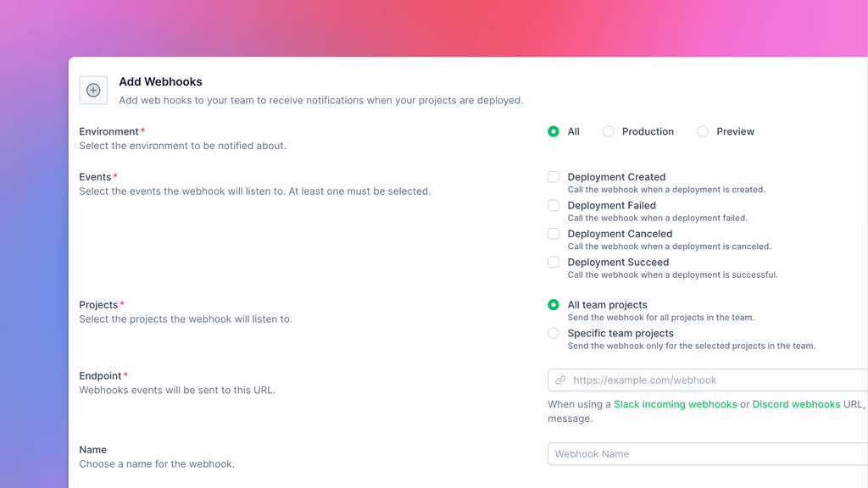Select the Production environment
Screen dimensions: 868x488
(608, 131)
